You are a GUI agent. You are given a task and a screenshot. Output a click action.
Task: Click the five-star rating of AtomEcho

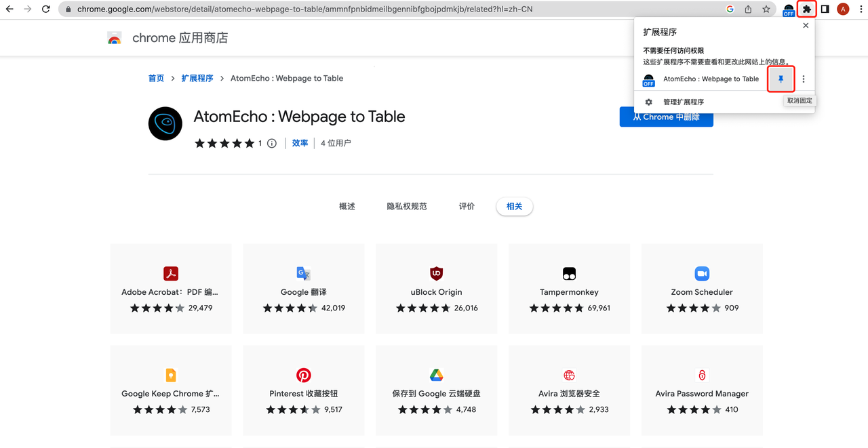click(224, 143)
